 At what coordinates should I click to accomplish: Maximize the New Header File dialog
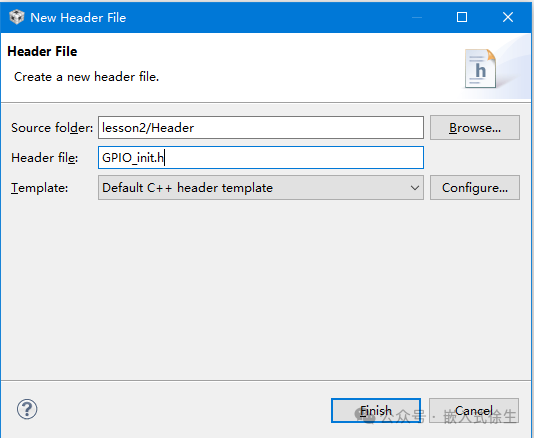pyautogui.click(x=462, y=17)
